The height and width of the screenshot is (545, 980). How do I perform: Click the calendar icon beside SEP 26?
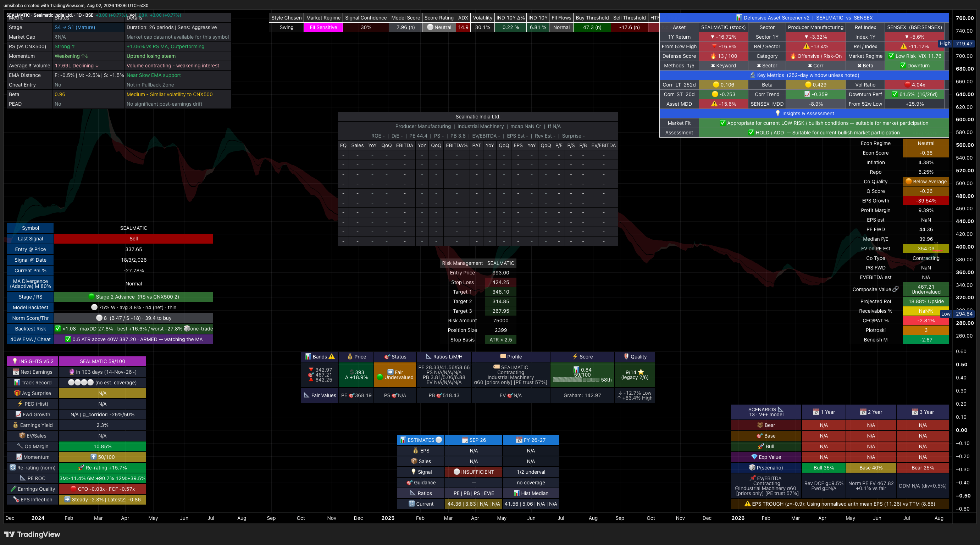pos(465,440)
